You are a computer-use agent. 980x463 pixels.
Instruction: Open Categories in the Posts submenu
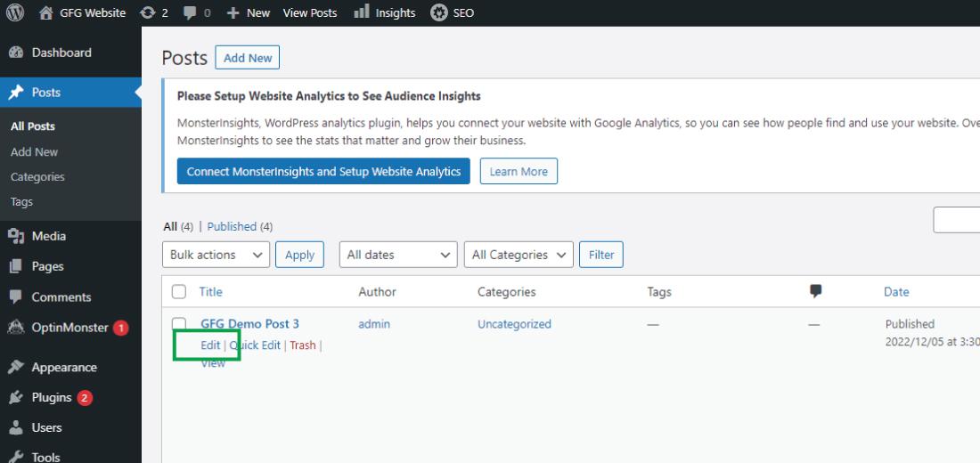tap(37, 177)
